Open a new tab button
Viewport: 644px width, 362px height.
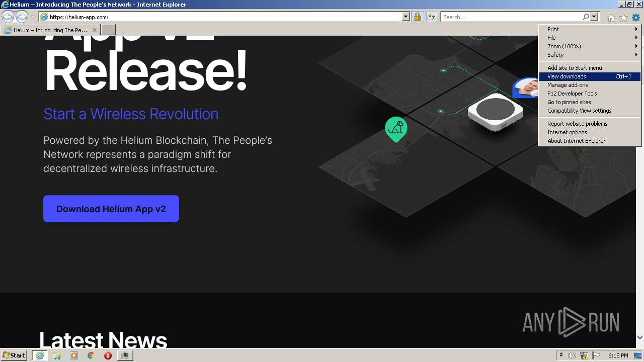point(108,30)
